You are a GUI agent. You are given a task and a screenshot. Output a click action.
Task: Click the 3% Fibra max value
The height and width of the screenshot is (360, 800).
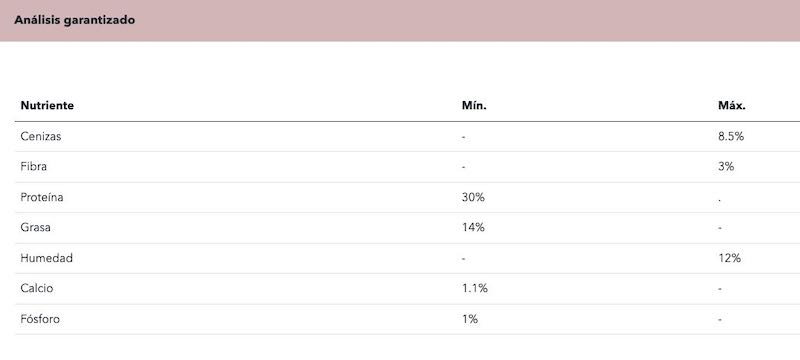click(726, 166)
